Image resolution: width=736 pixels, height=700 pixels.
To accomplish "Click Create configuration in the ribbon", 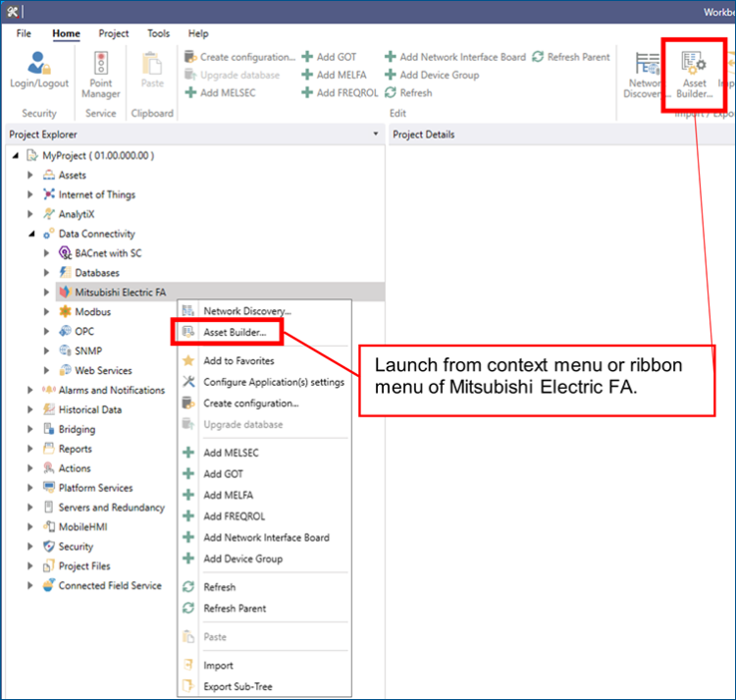I will click(x=239, y=57).
